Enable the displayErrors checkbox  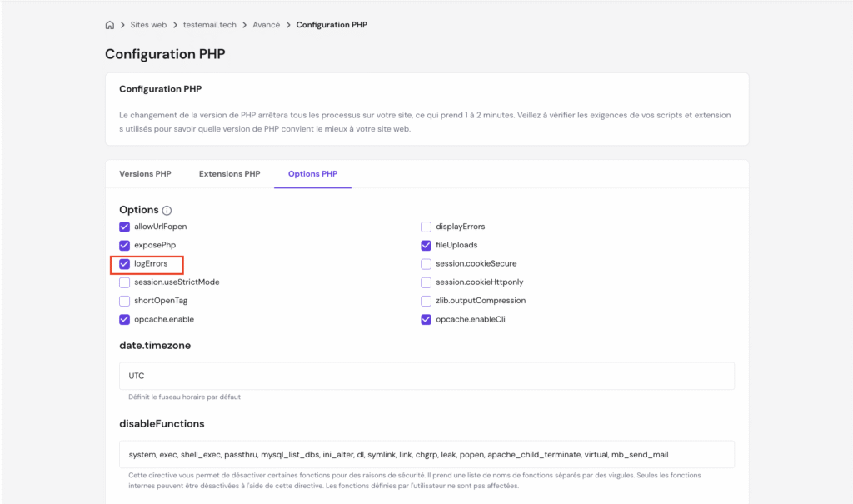(x=426, y=227)
